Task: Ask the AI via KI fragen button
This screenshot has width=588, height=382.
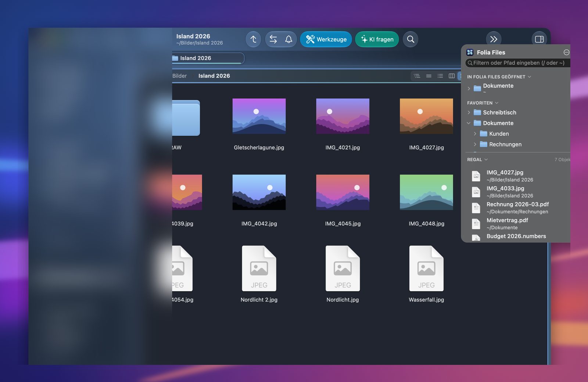Action: (x=377, y=39)
